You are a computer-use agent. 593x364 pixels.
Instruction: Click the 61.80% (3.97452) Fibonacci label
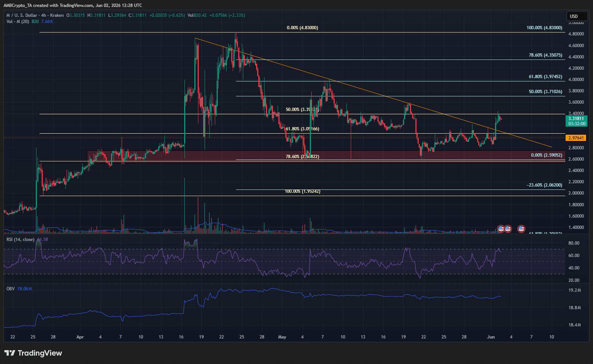pos(546,77)
